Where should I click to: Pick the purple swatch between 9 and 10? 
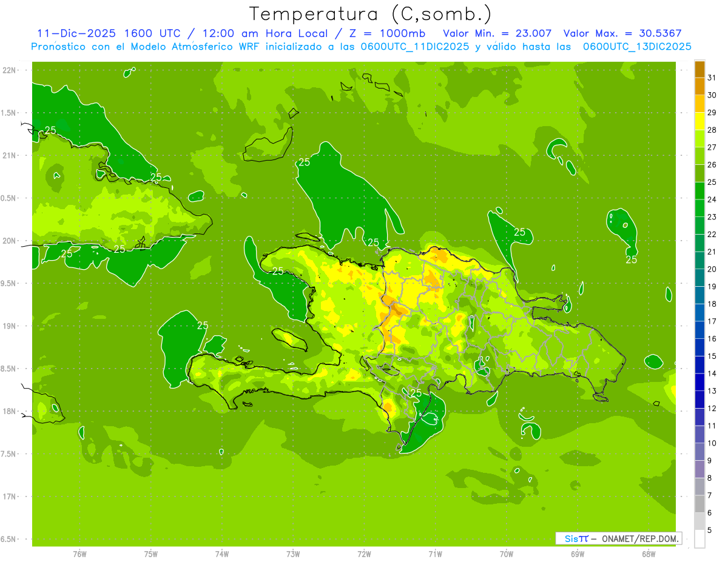[x=699, y=452]
